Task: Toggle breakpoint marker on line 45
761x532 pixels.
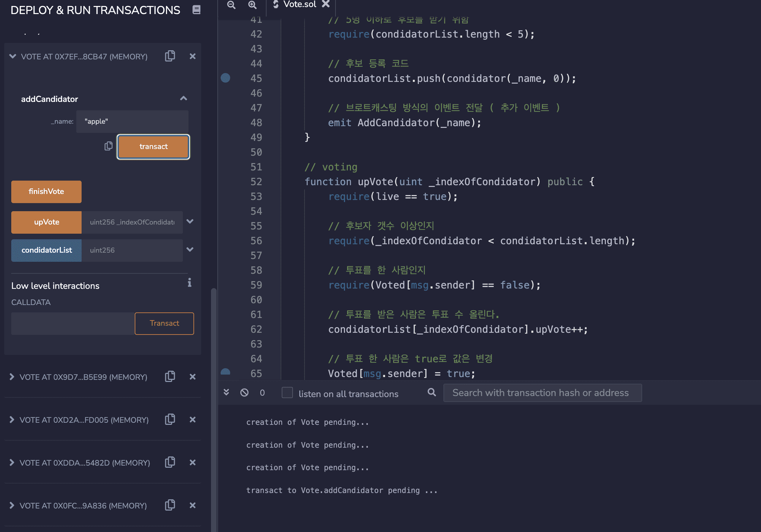Action: point(225,78)
